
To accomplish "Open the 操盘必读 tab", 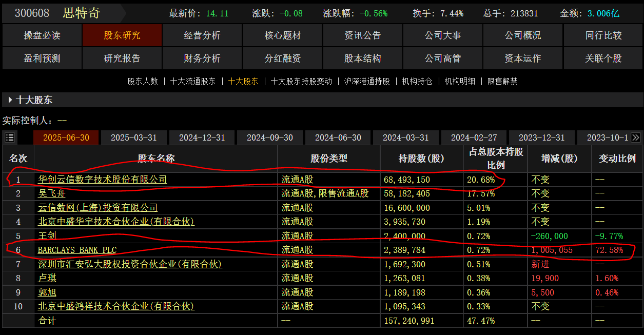I will [x=42, y=35].
